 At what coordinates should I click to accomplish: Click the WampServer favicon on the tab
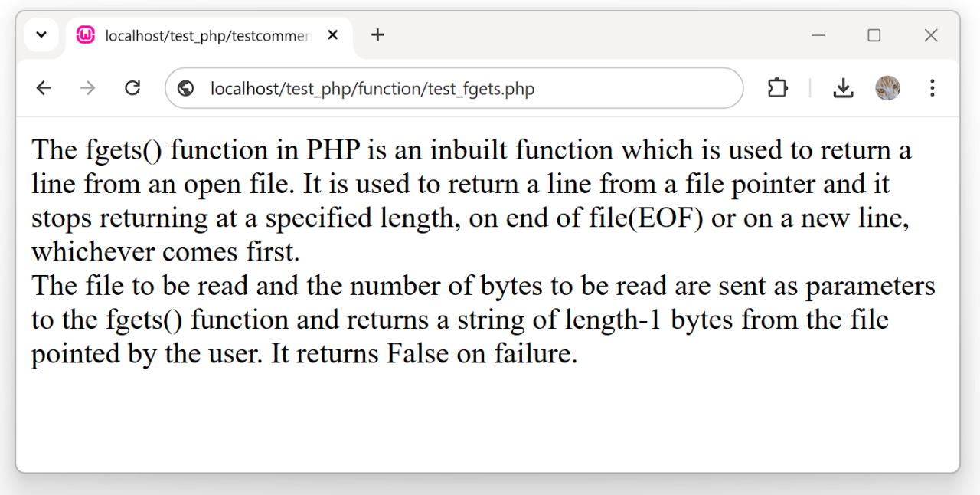[86, 35]
